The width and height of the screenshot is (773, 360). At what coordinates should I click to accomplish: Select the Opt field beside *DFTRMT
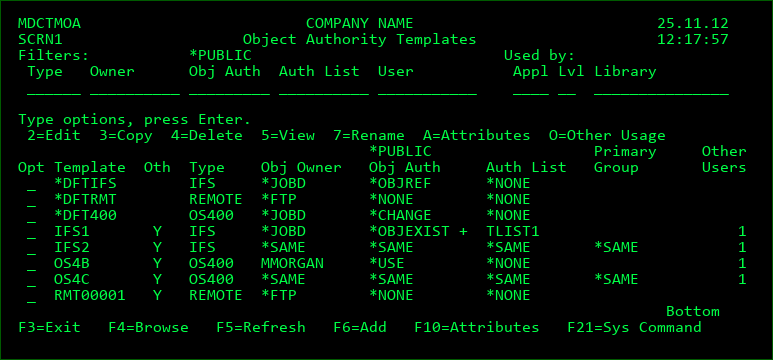click(32, 200)
